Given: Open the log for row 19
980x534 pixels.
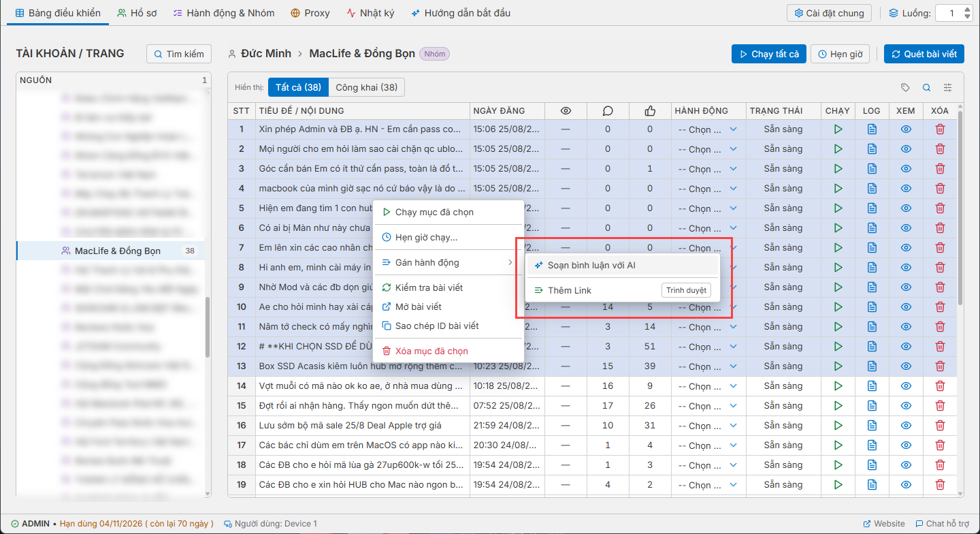Looking at the screenshot, I should tap(872, 485).
